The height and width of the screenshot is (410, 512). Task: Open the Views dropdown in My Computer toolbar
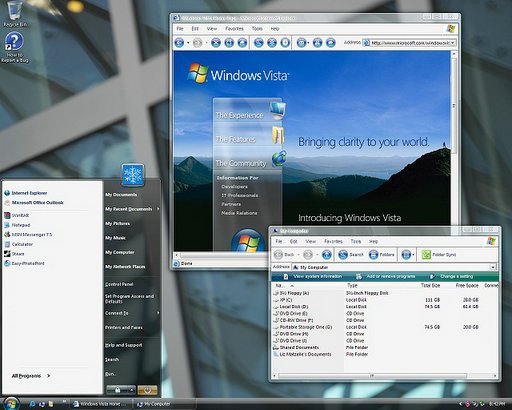(x=414, y=255)
